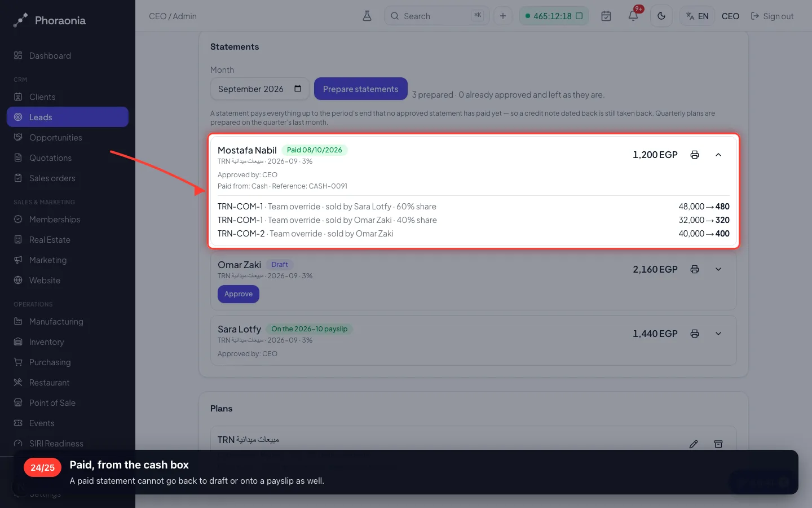Image resolution: width=812 pixels, height=508 pixels.
Task: Open Inventory module
Action: coord(68,342)
